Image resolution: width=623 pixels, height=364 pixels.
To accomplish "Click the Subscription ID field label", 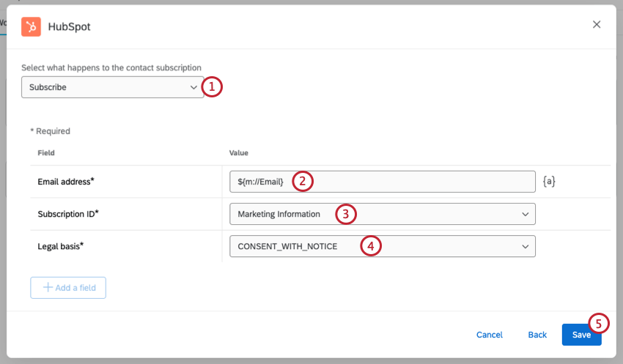I will pos(68,214).
